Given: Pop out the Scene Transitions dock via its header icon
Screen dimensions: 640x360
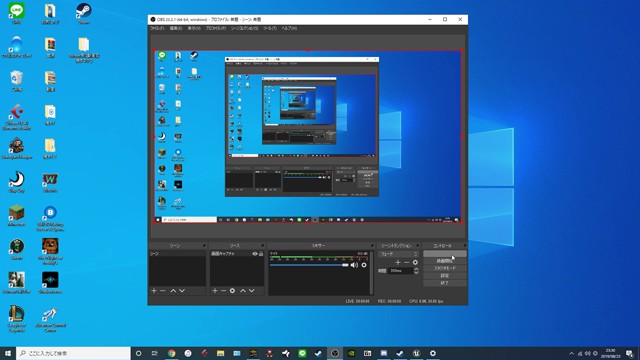Looking at the screenshot, I should click(x=418, y=246).
